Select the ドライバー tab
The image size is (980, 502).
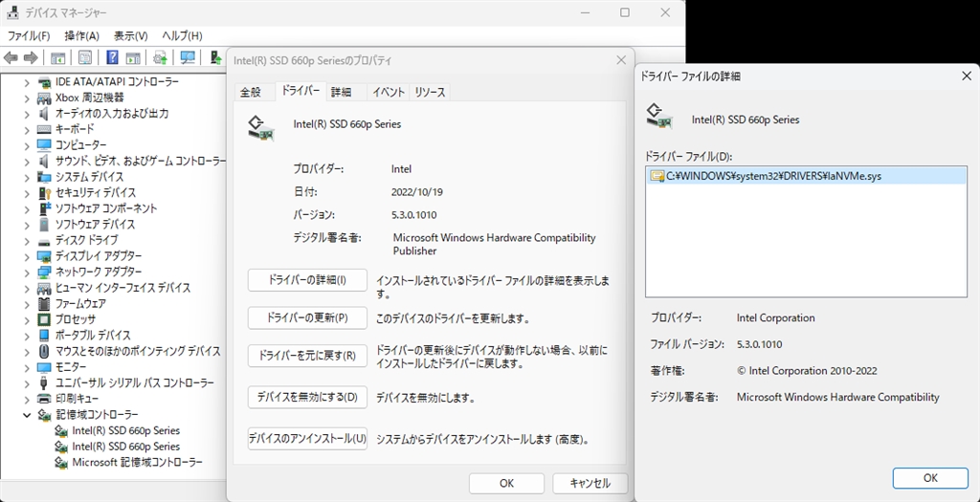[301, 91]
